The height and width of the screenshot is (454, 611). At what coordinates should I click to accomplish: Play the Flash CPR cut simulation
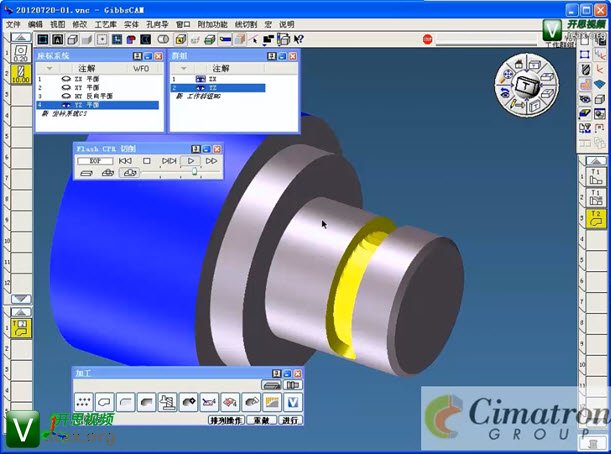click(191, 161)
